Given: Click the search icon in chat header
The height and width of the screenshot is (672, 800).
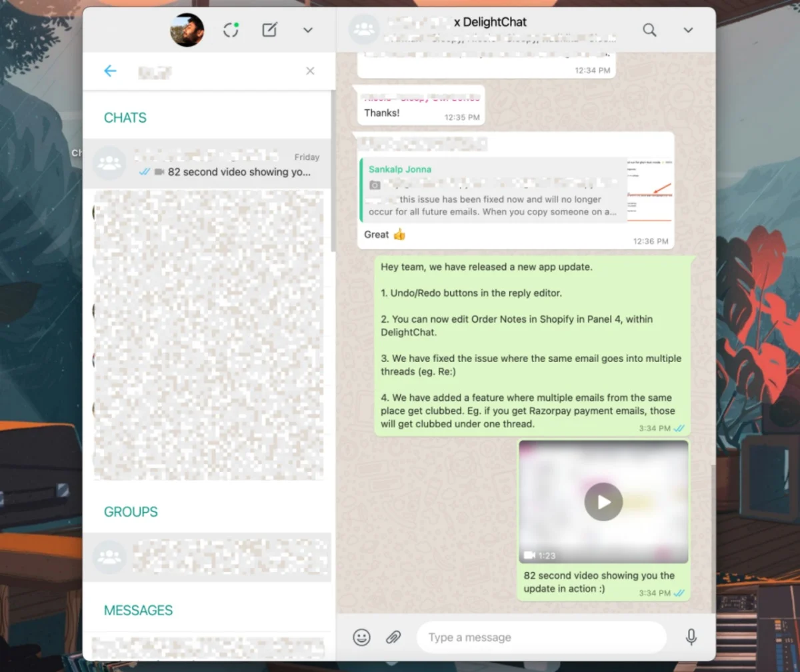Looking at the screenshot, I should (649, 30).
